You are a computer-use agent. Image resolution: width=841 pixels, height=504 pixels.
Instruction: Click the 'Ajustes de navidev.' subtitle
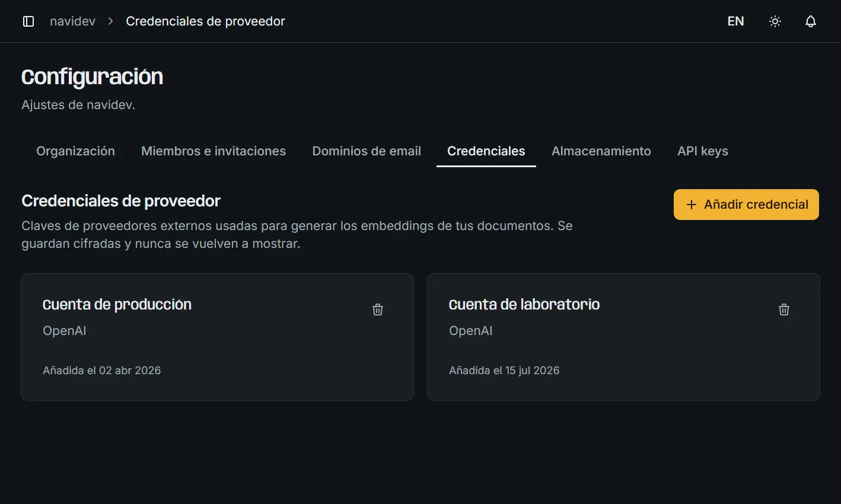point(78,105)
